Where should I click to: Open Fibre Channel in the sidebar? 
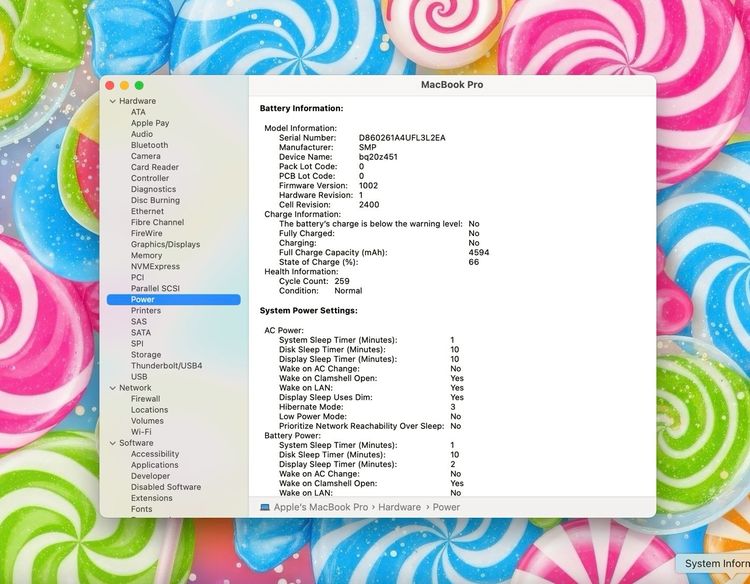[x=157, y=222]
